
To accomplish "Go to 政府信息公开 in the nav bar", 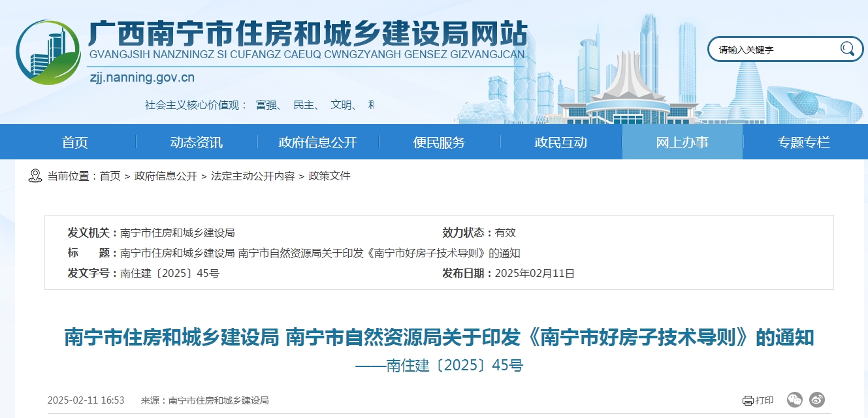I will click(318, 142).
